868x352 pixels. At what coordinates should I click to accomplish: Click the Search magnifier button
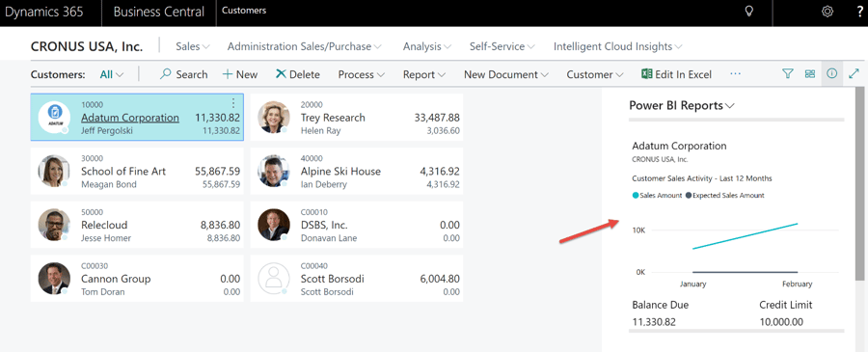pyautogui.click(x=183, y=74)
